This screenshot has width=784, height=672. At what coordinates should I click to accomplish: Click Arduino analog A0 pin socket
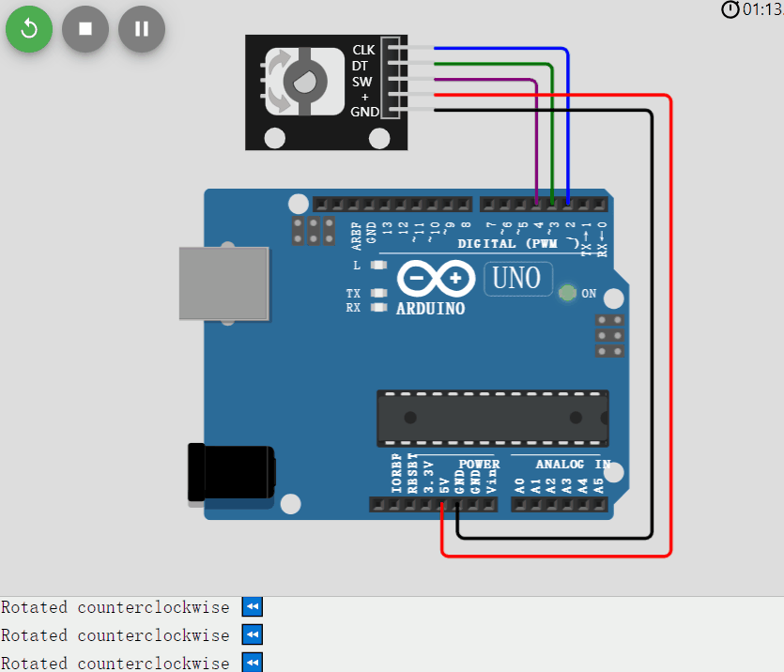[520, 505]
